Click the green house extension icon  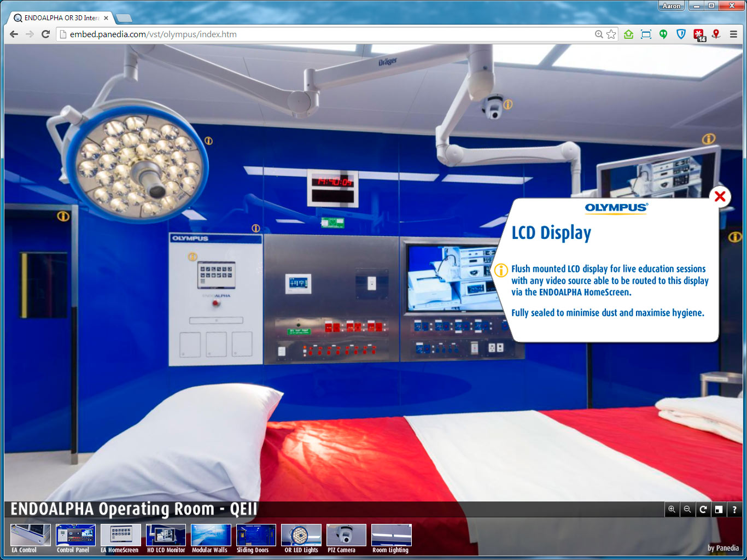click(629, 34)
